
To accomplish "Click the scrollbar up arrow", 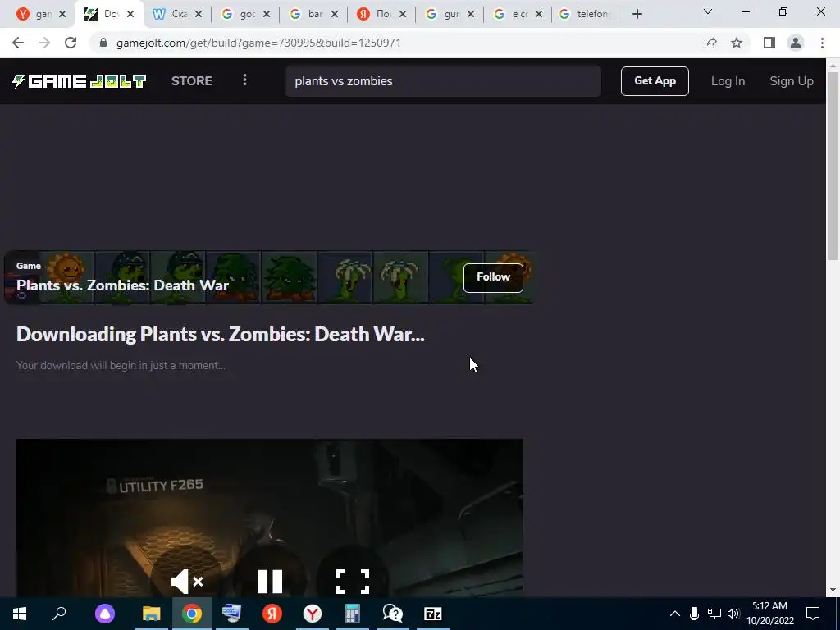I will [x=833, y=65].
